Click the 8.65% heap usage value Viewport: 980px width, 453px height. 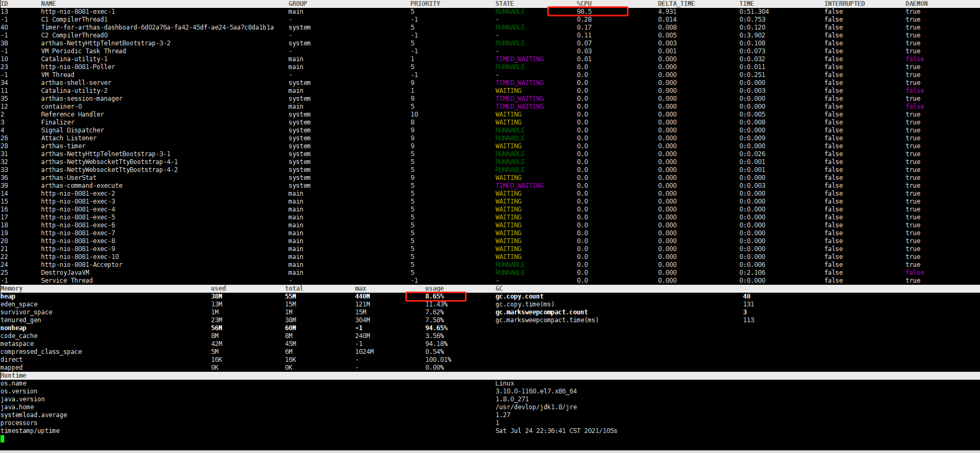coord(435,296)
